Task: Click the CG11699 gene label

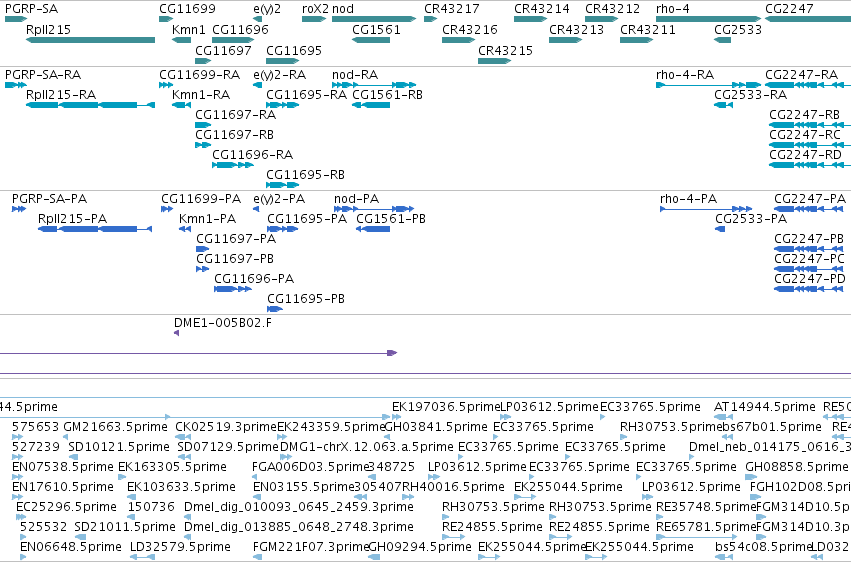Action: [x=187, y=9]
